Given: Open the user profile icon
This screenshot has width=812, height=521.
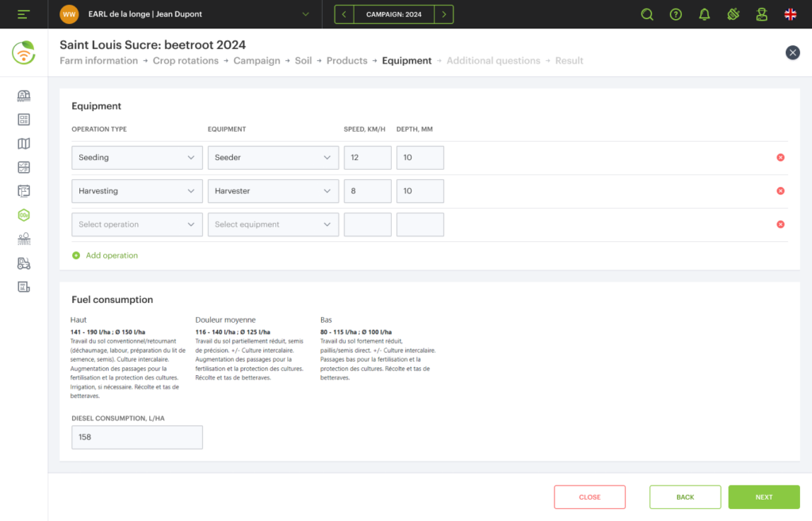Looking at the screenshot, I should pos(762,14).
